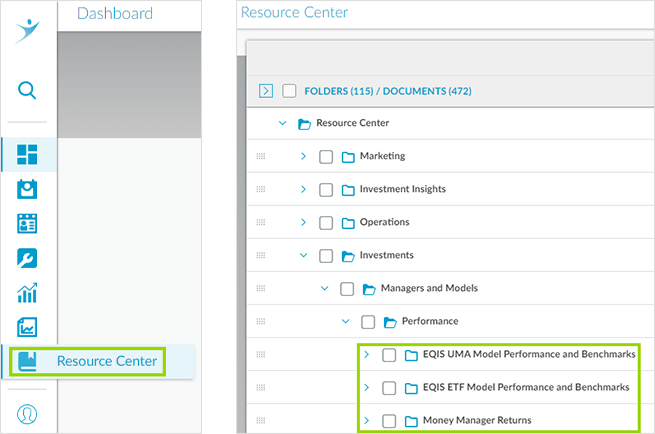The height and width of the screenshot is (434, 655).
Task: Expand the Investment Insights chevron
Action: click(x=303, y=189)
